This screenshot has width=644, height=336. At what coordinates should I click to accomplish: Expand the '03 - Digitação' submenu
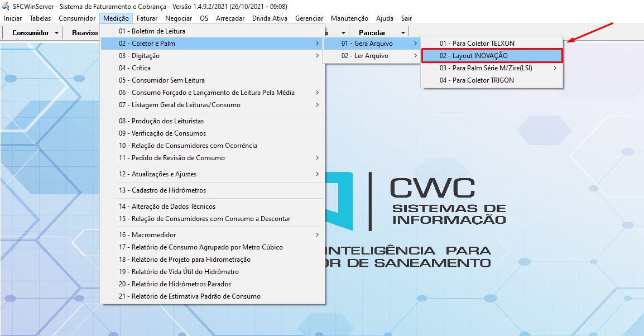point(146,56)
